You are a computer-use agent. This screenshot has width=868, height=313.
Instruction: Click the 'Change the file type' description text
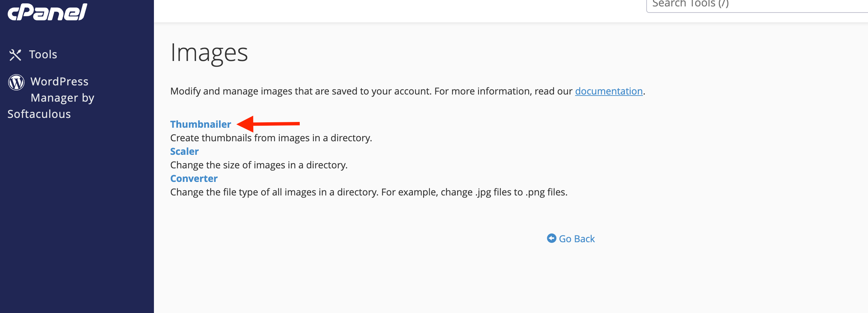click(x=369, y=192)
